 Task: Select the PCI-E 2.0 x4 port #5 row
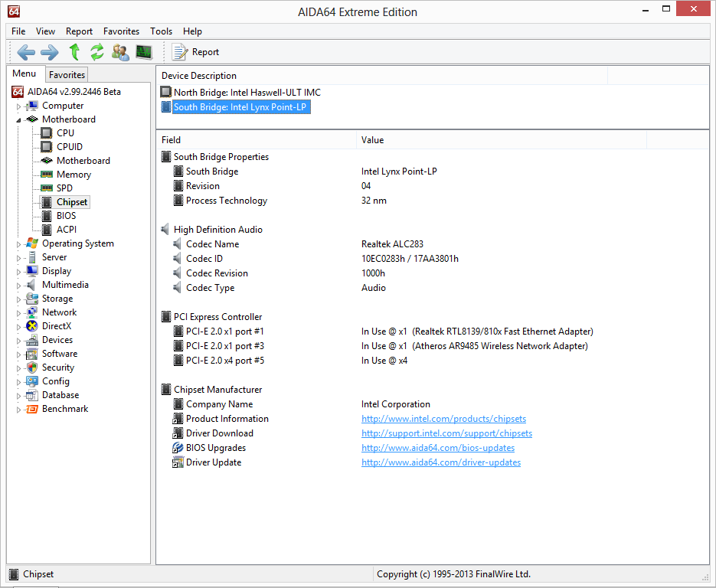click(x=433, y=361)
